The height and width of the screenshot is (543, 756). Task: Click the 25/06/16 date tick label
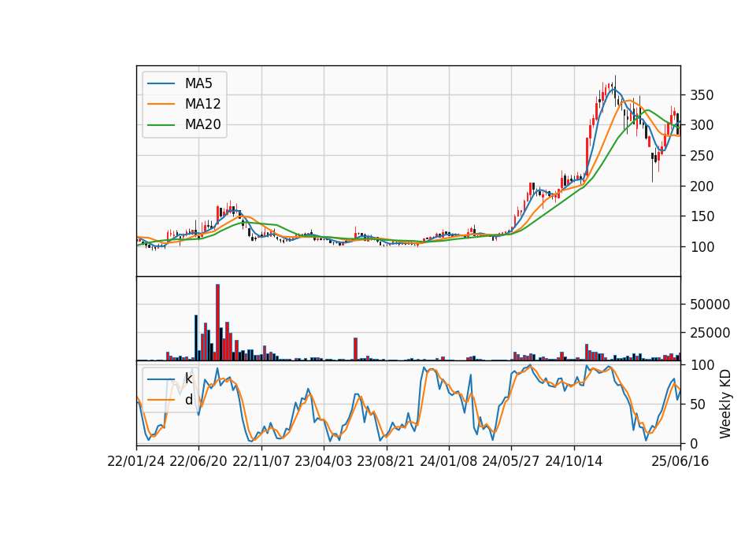(x=680, y=461)
